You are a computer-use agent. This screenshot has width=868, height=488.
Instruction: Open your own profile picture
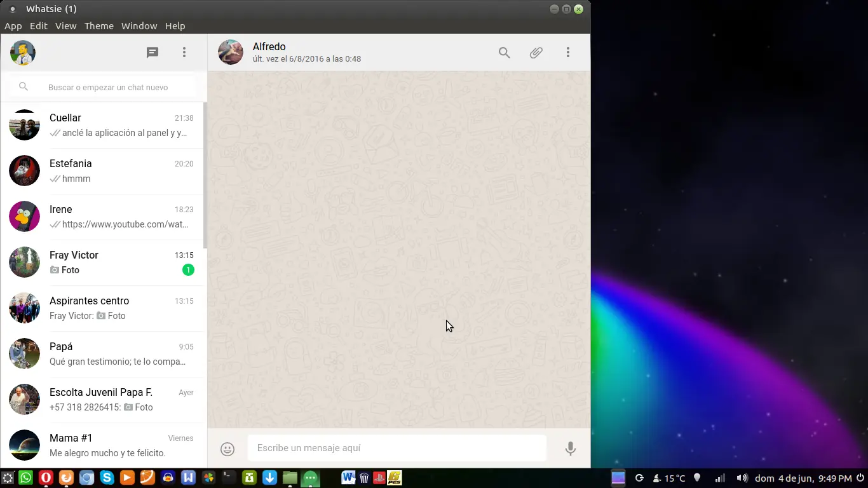coord(23,53)
